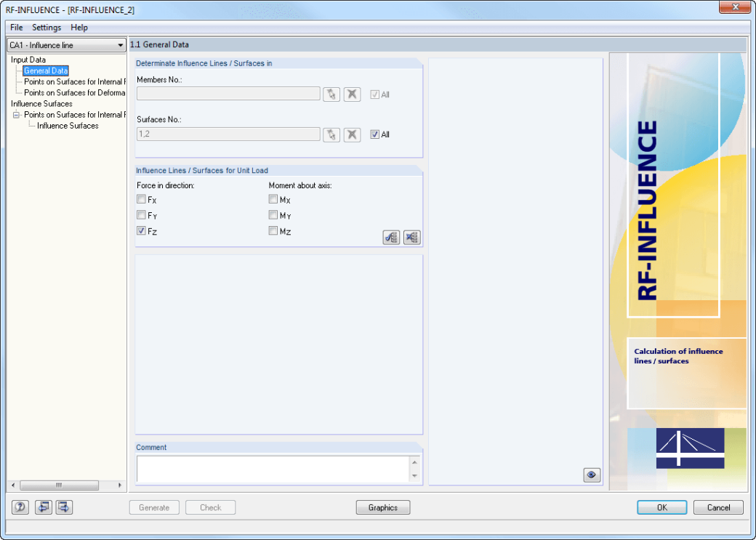Click the OK button

(662, 507)
